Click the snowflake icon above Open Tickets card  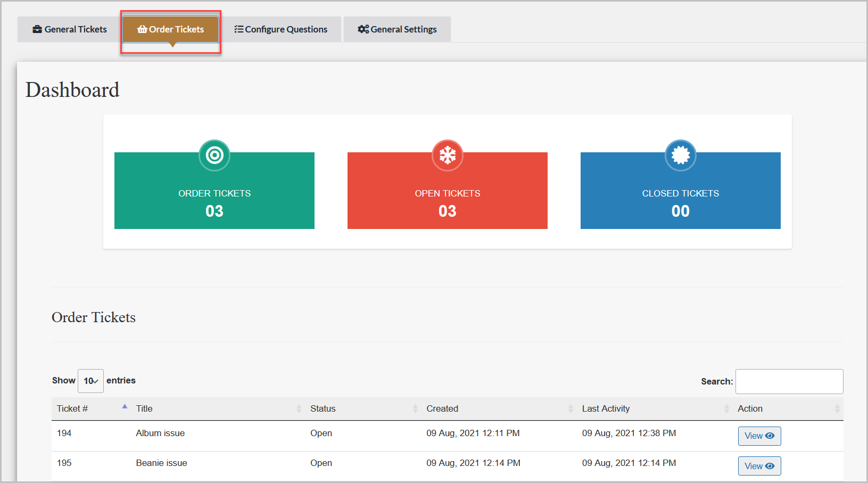[x=447, y=155]
